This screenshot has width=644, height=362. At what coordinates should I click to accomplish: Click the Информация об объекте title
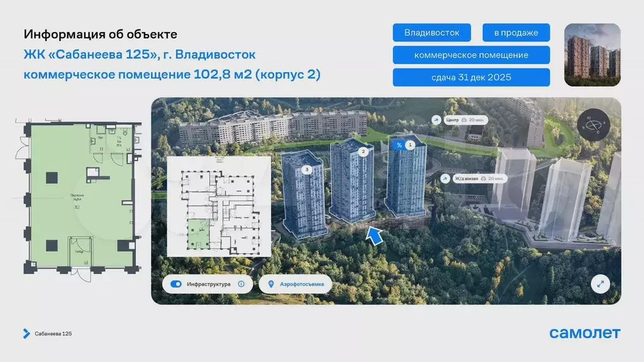coord(100,34)
